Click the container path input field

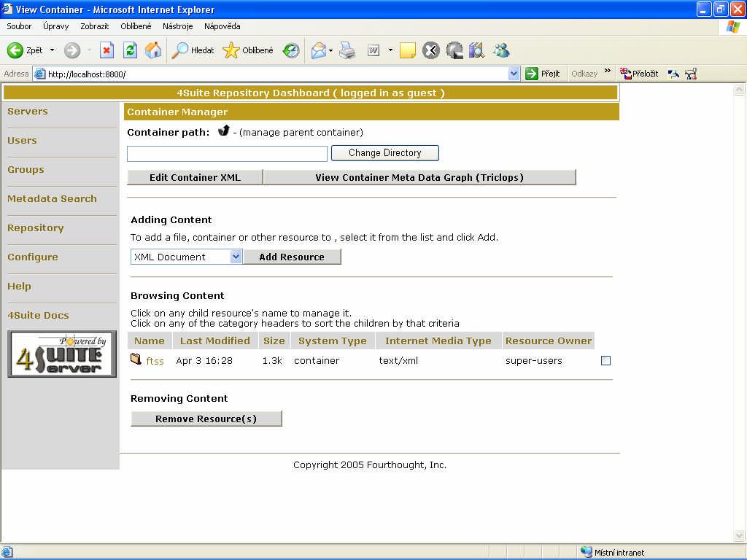point(228,154)
